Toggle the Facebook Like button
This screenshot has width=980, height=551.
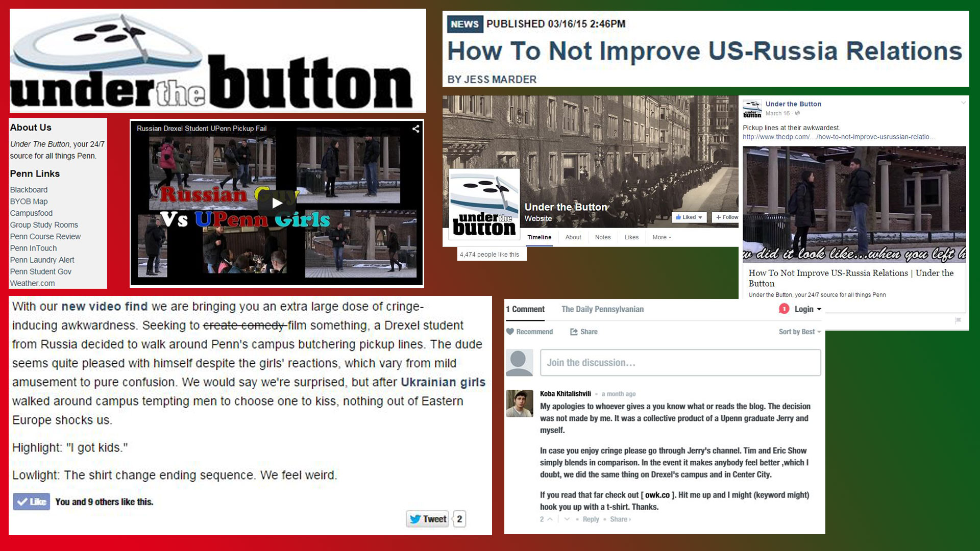[x=32, y=502]
